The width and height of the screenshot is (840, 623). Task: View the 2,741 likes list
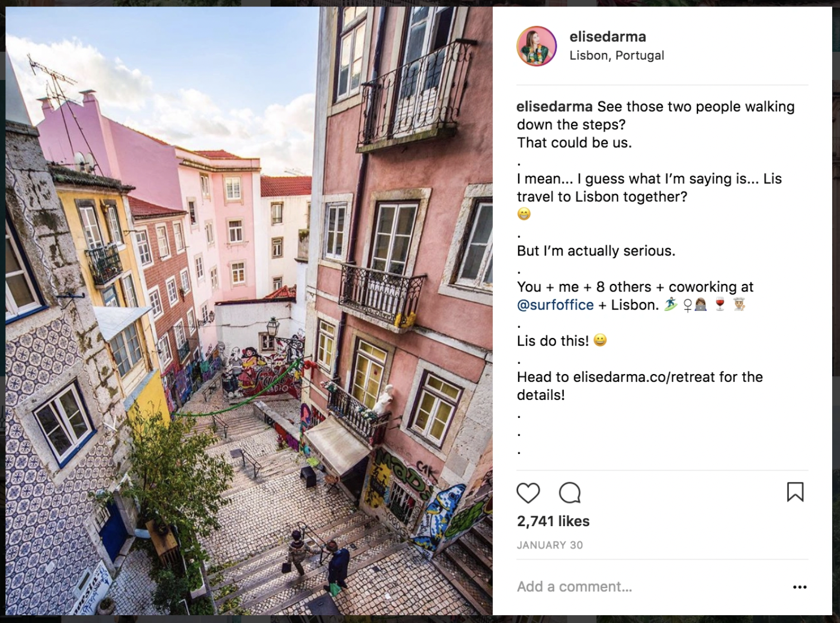point(553,521)
